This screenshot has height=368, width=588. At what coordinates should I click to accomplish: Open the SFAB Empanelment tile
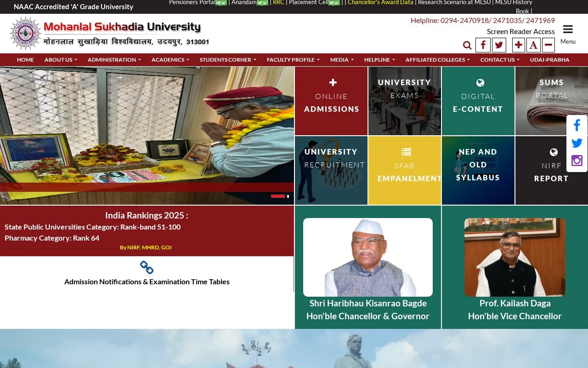click(405, 170)
